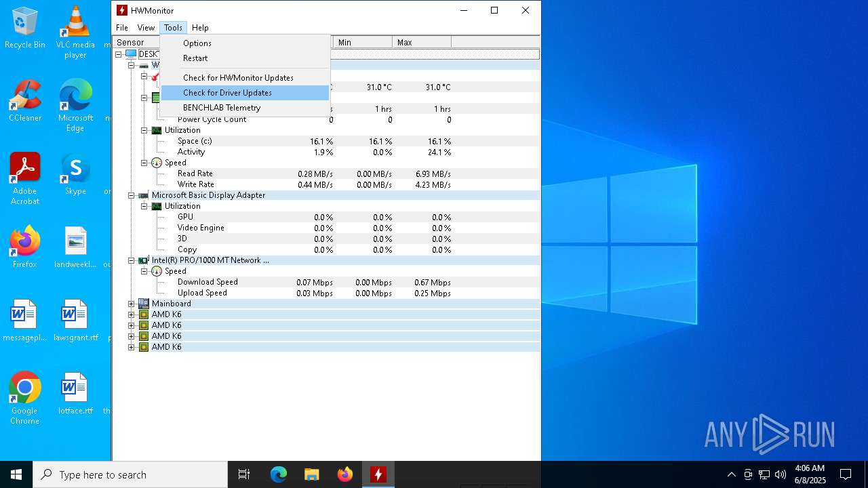Open lawsgrant.rtf document on desktop

click(75, 321)
